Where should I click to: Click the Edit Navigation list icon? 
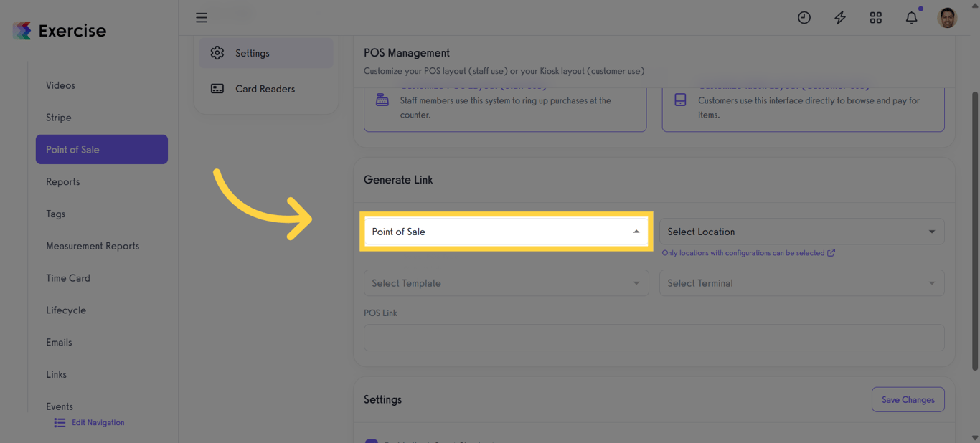60,423
